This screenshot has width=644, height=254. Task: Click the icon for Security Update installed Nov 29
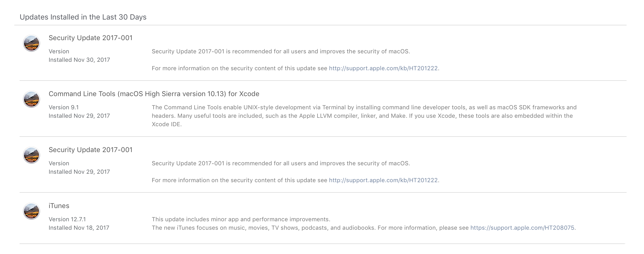[x=31, y=155]
